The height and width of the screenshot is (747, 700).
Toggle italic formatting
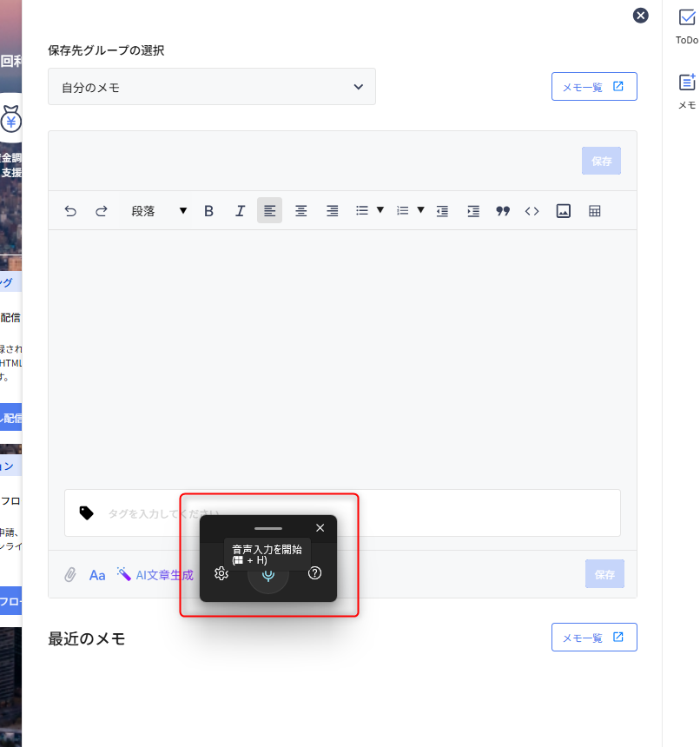(240, 211)
